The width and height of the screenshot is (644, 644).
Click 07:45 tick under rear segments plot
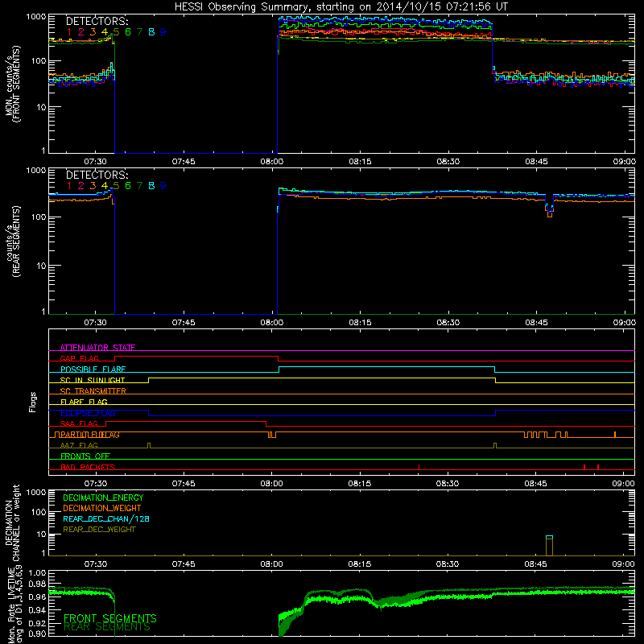click(184, 323)
